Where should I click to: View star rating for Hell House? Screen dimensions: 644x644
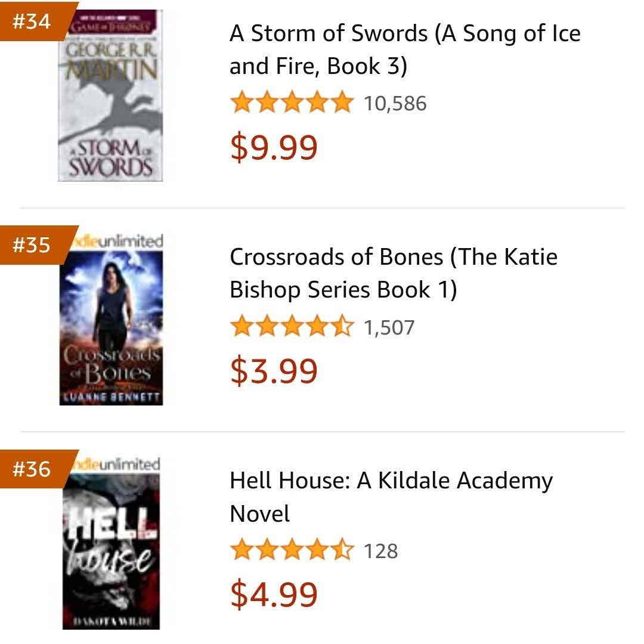click(292, 550)
